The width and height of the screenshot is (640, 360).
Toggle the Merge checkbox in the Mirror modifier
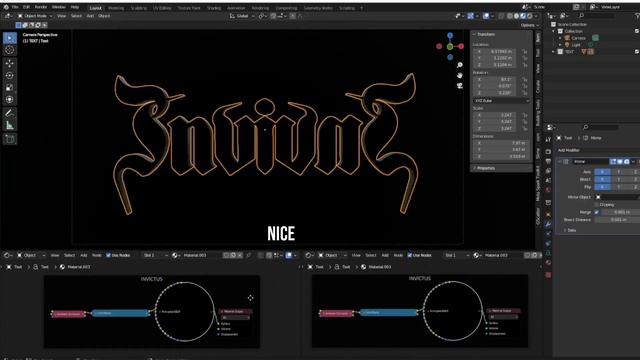pos(597,212)
